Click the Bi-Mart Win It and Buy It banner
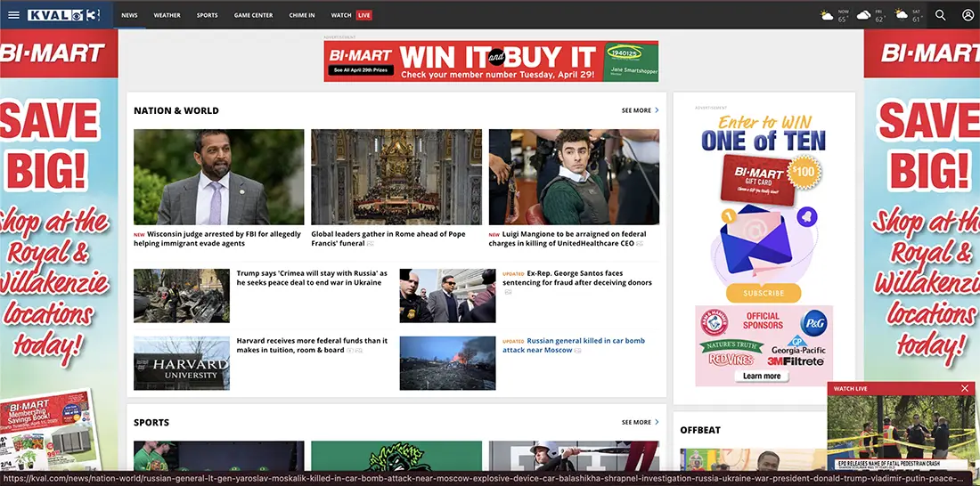Screen dimensions: 980x486 click(x=491, y=61)
